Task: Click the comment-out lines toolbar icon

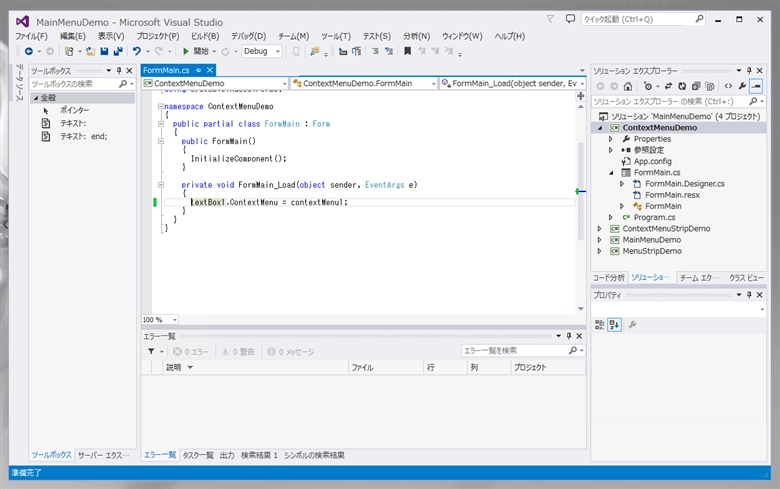Action: coord(375,51)
